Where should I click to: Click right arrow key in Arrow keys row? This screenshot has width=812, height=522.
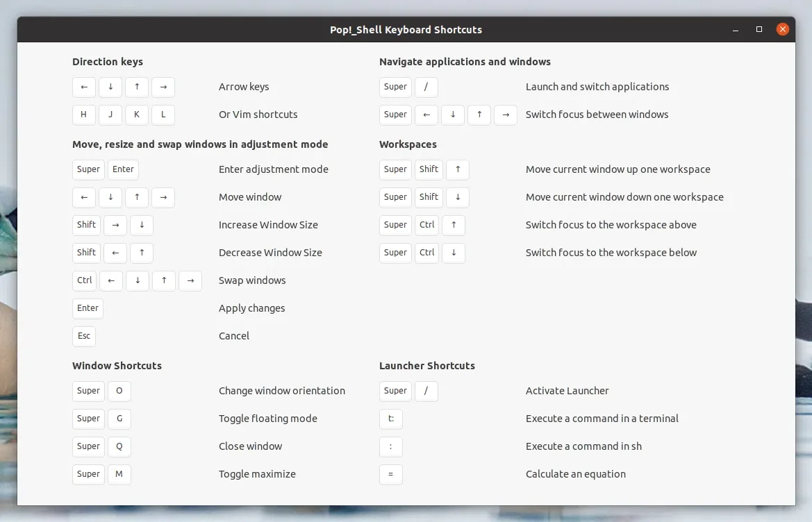pyautogui.click(x=163, y=87)
